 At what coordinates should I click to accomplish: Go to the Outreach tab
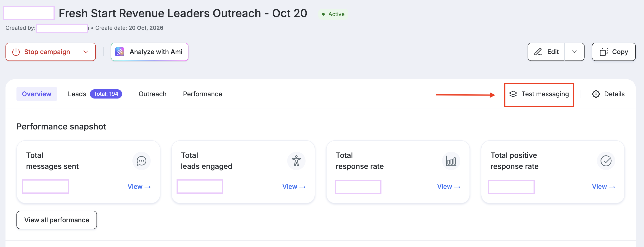153,94
